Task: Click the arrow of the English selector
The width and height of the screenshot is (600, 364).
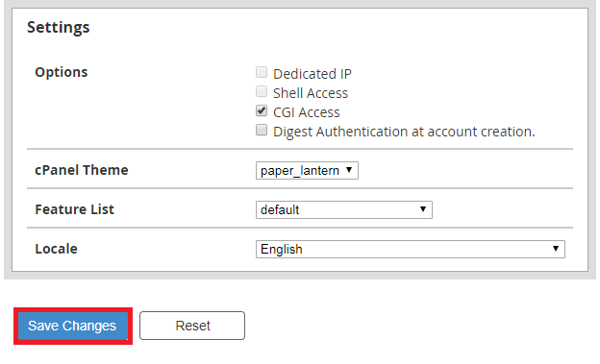Action: 556,249
